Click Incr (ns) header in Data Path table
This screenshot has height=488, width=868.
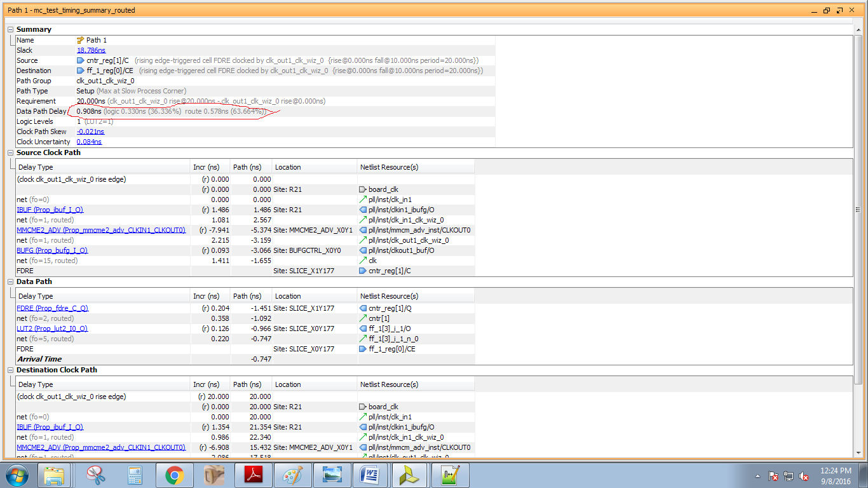[x=210, y=296]
